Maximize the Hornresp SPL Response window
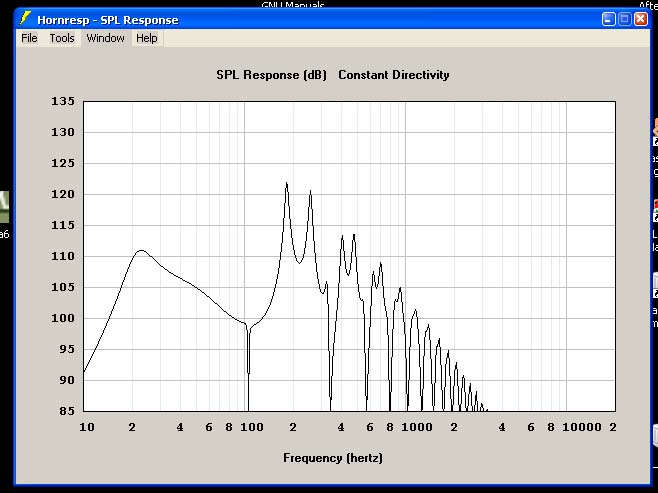The width and height of the screenshot is (658, 493). click(624, 19)
